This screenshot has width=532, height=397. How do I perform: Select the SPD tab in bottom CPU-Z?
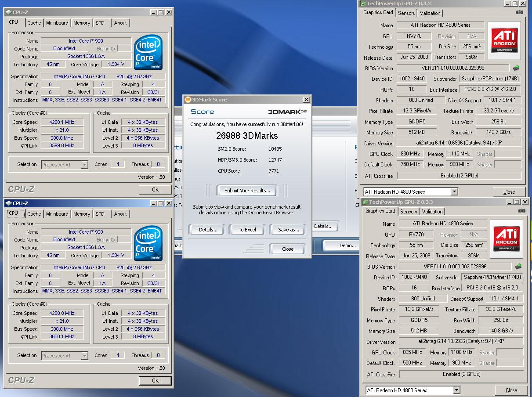(100, 214)
